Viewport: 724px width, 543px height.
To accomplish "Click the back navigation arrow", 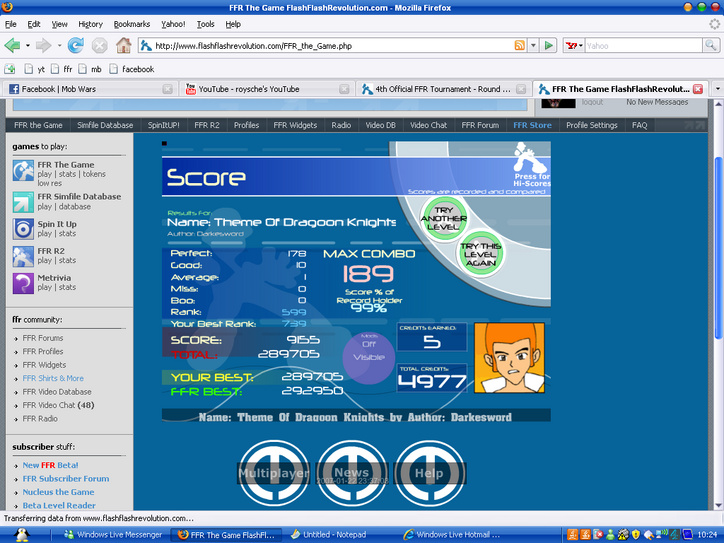I will pyautogui.click(x=12, y=46).
